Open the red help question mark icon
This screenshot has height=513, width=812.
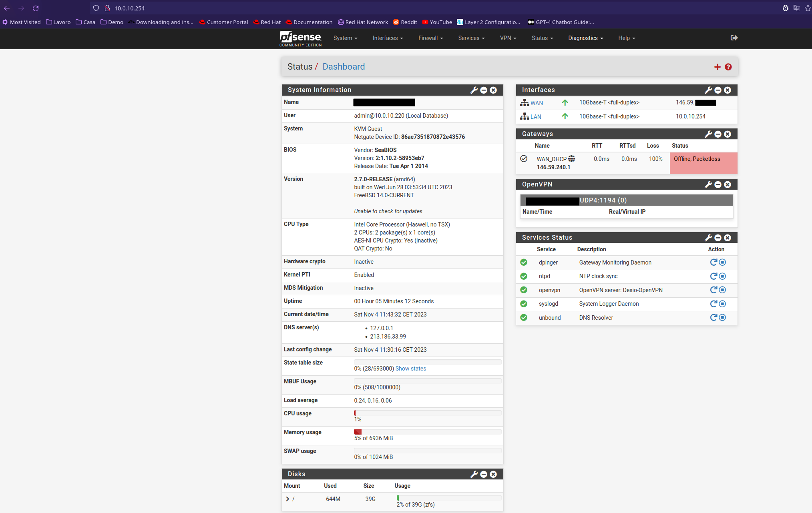pyautogui.click(x=728, y=67)
